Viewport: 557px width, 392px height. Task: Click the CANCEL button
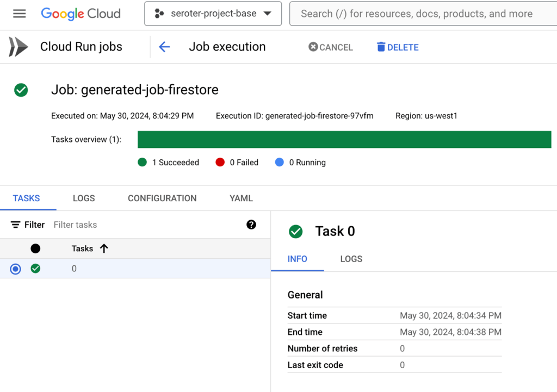coord(331,47)
